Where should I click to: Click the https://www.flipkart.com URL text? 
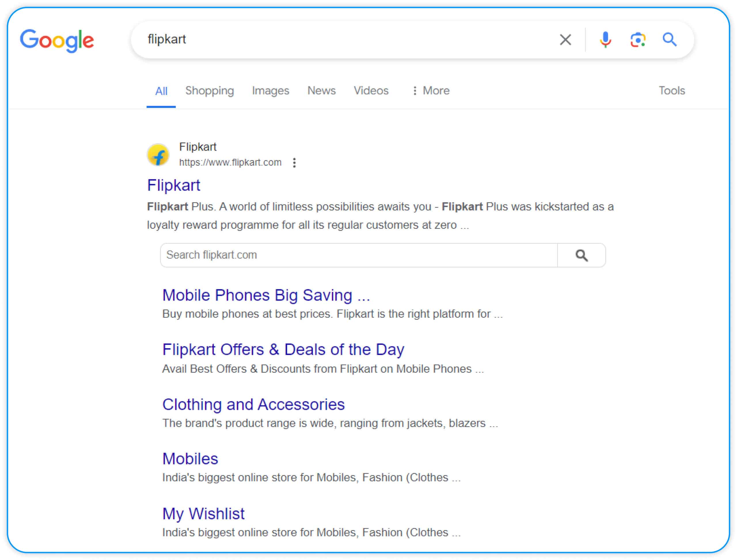coord(230,163)
